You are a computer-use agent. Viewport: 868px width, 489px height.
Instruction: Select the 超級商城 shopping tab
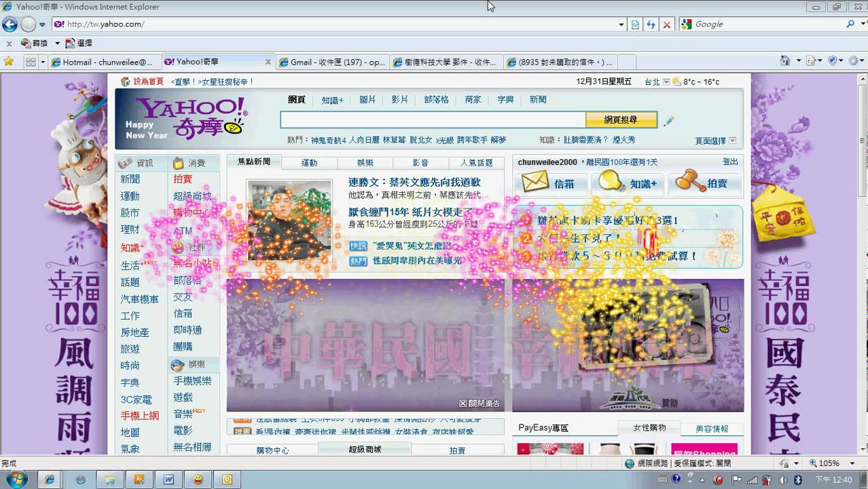pyautogui.click(x=365, y=450)
